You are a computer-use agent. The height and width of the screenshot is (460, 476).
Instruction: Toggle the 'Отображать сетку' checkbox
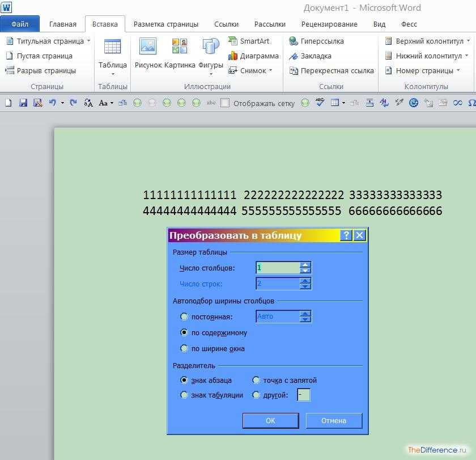(225, 103)
